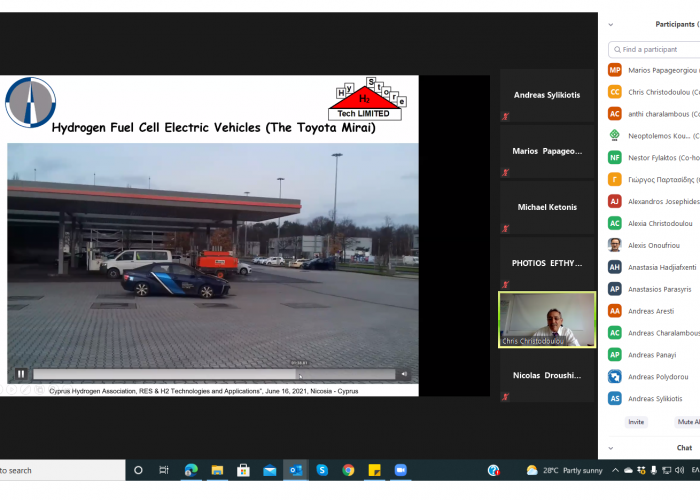700x500 pixels.
Task: Open Outlook from taskbar
Action: tap(296, 470)
